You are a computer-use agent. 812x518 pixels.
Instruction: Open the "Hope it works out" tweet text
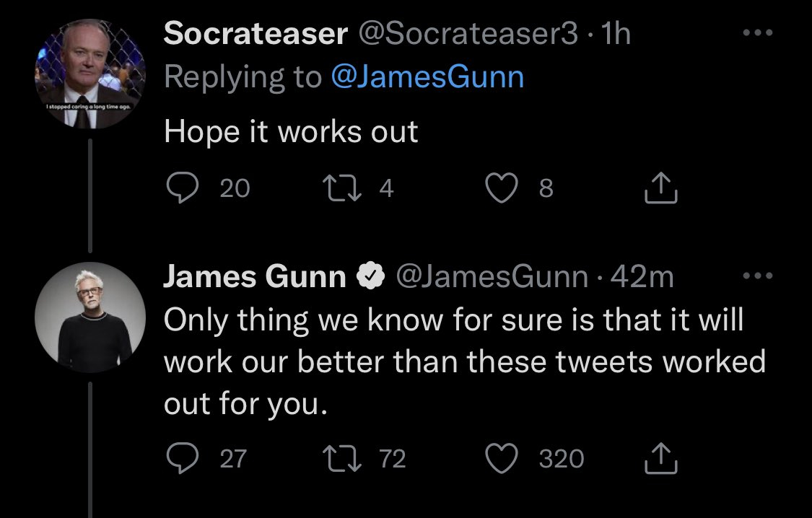tap(291, 131)
